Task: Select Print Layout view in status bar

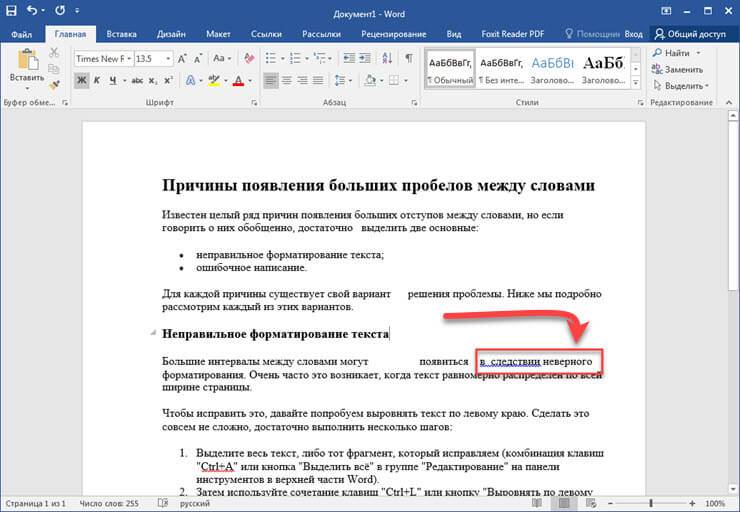Action: (x=564, y=503)
